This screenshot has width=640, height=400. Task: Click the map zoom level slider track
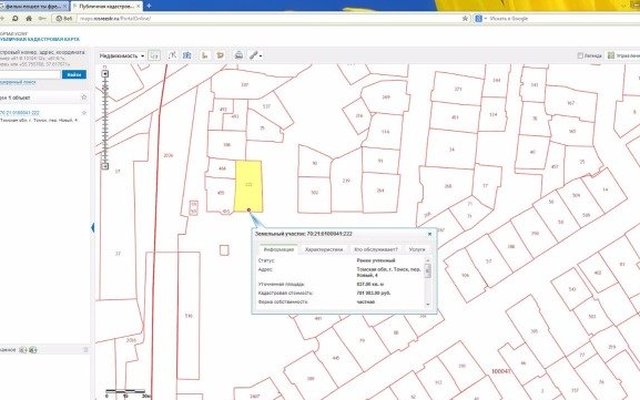tap(105, 122)
